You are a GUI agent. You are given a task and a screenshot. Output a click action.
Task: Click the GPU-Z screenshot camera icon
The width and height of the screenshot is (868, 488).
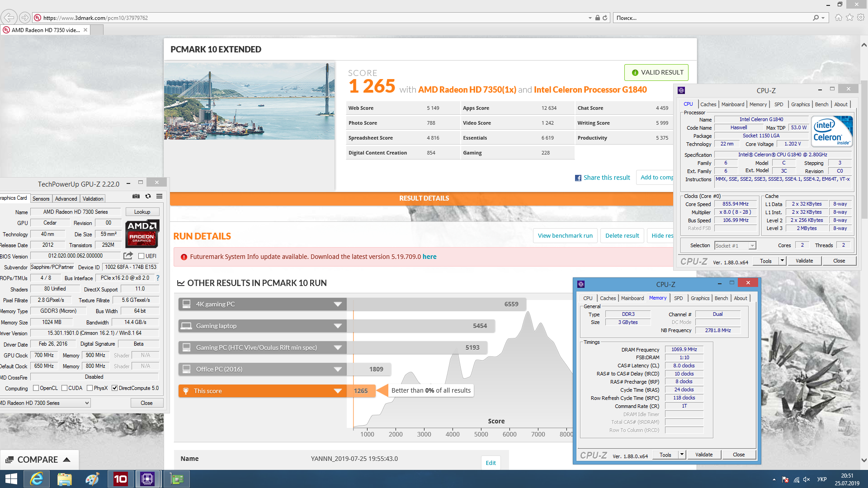136,197
